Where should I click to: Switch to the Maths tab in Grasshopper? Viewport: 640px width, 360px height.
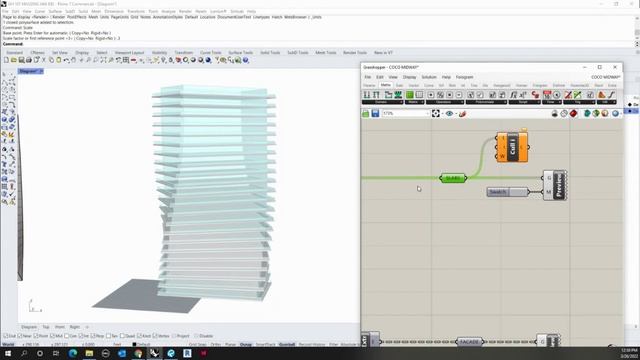386,85
